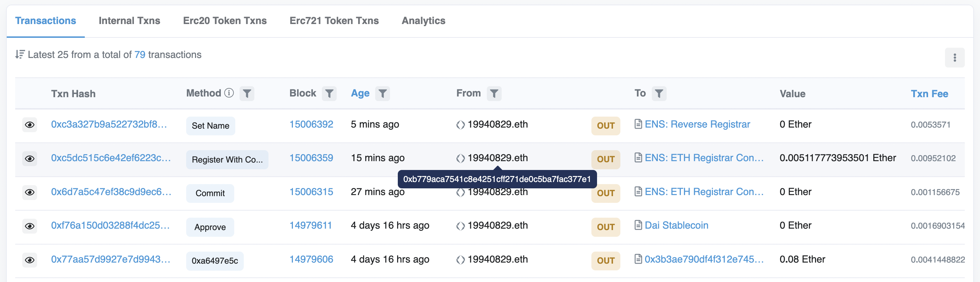The width and height of the screenshot is (980, 282).
Task: Select the Analytics tab
Action: [423, 21]
